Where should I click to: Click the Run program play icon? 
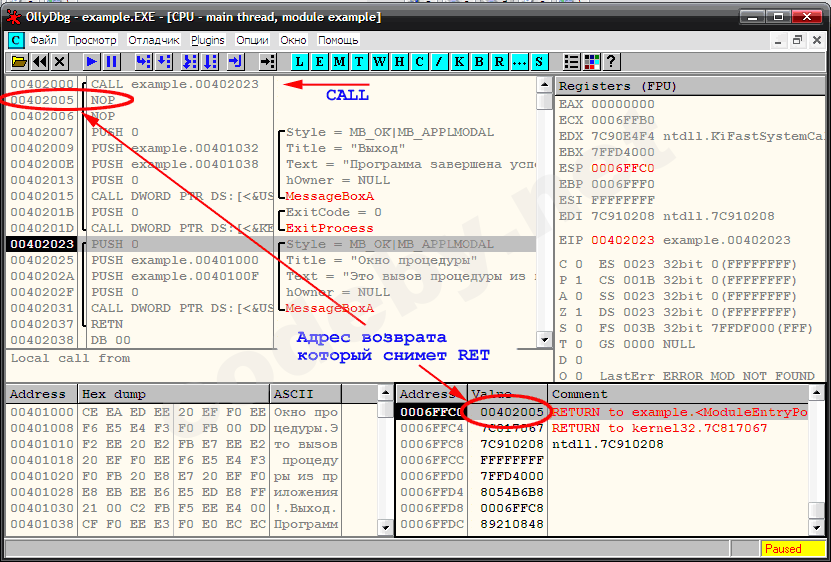click(x=91, y=62)
